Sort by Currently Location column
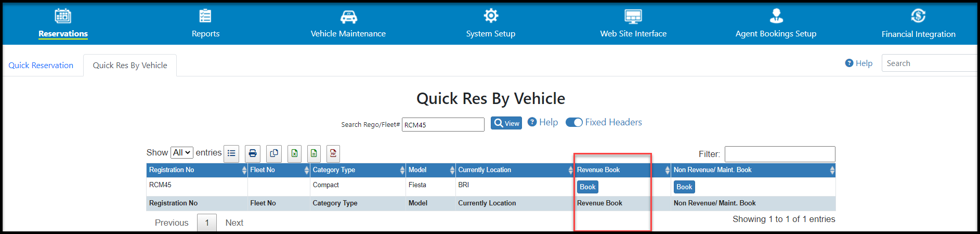The height and width of the screenshot is (234, 980). (515, 170)
